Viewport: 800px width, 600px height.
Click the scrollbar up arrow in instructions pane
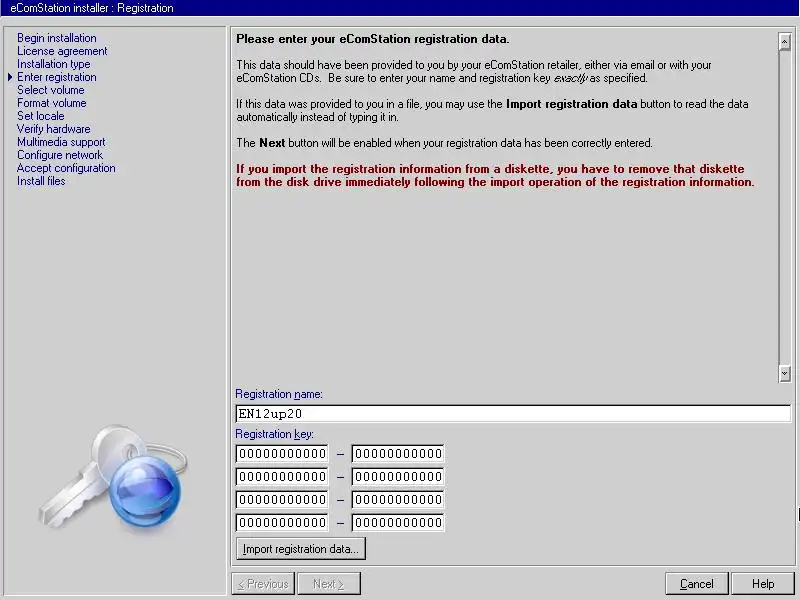(x=785, y=41)
